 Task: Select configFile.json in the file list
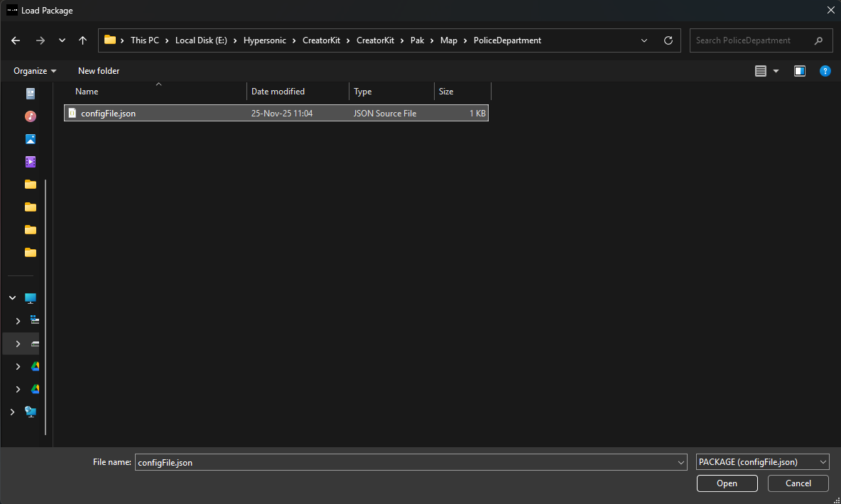108,114
